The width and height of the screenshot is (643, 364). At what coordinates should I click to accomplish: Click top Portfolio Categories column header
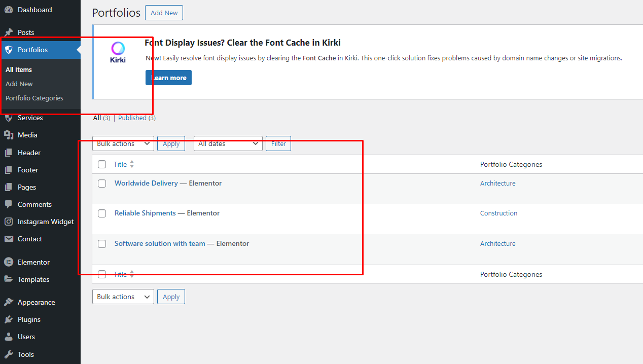point(511,164)
